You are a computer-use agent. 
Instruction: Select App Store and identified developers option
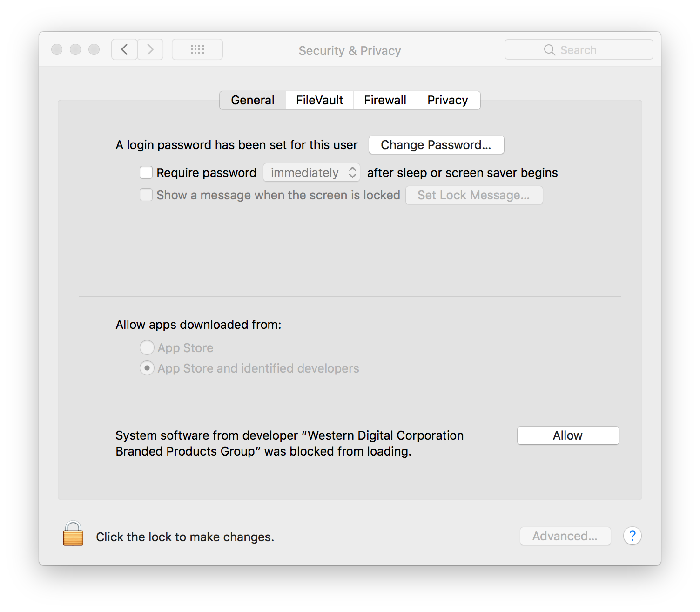pyautogui.click(x=147, y=368)
